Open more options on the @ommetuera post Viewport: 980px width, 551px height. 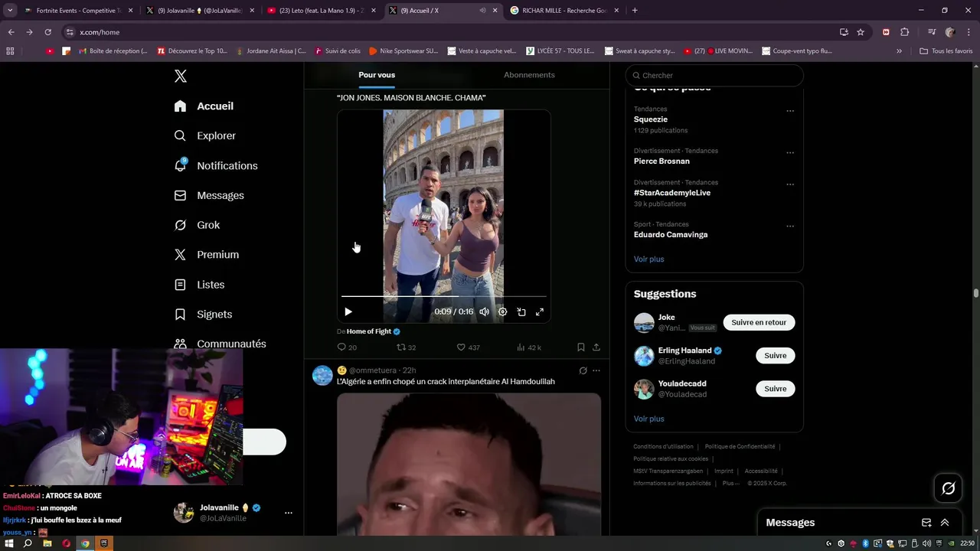click(596, 370)
